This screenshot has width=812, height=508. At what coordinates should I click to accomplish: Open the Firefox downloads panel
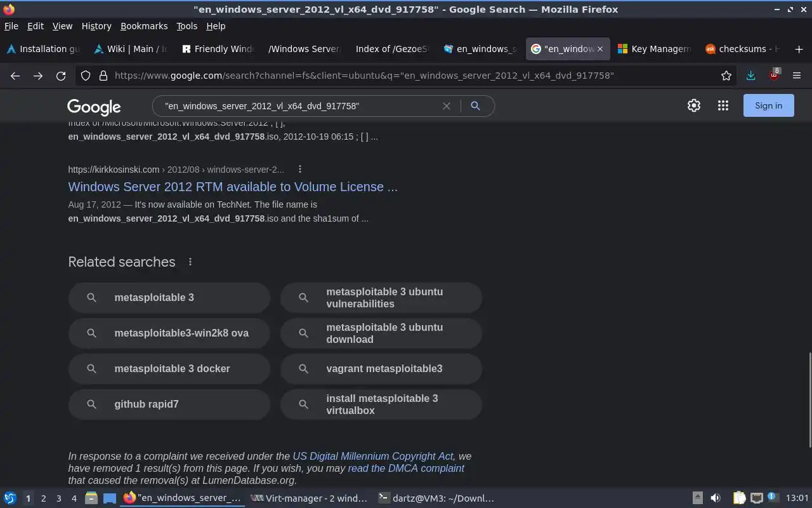pyautogui.click(x=750, y=76)
